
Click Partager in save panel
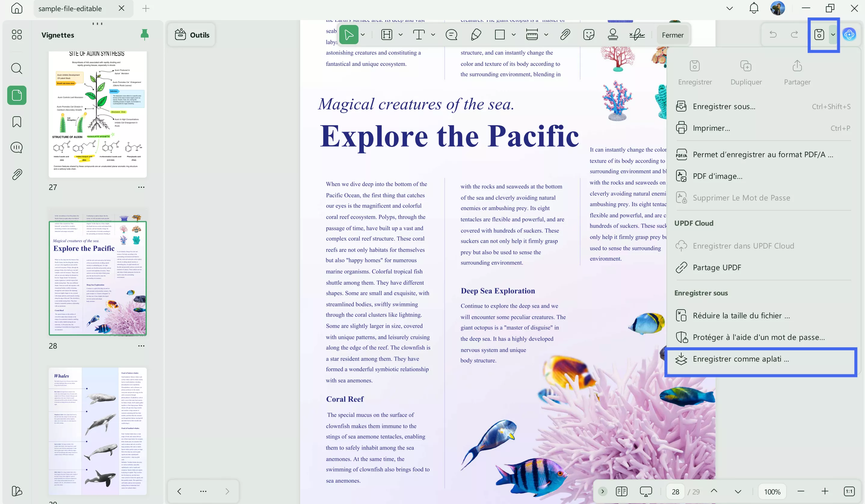coord(797,72)
